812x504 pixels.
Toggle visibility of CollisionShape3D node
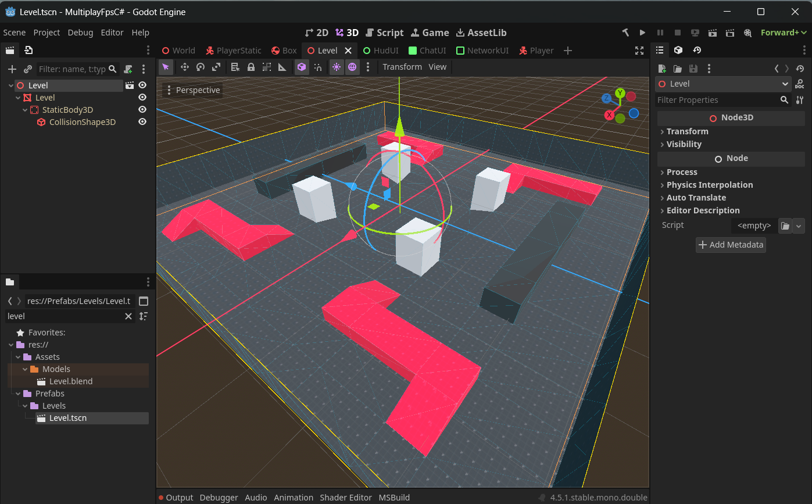(142, 122)
